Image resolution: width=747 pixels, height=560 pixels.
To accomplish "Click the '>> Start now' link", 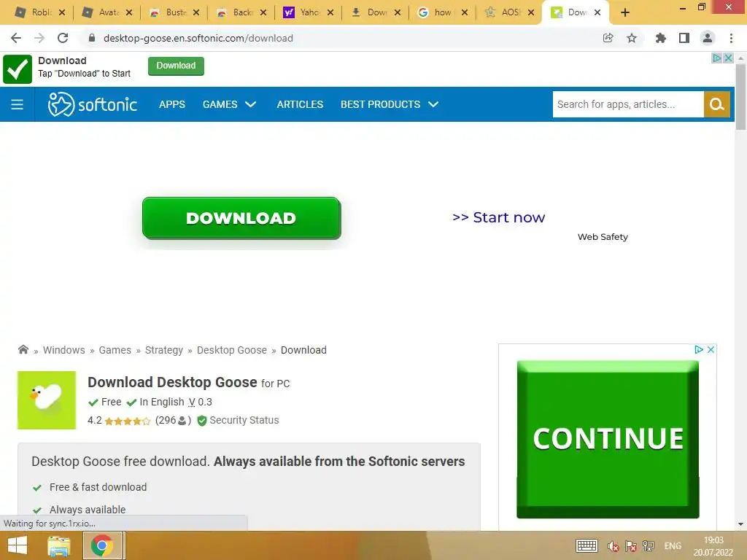I will pos(498,217).
